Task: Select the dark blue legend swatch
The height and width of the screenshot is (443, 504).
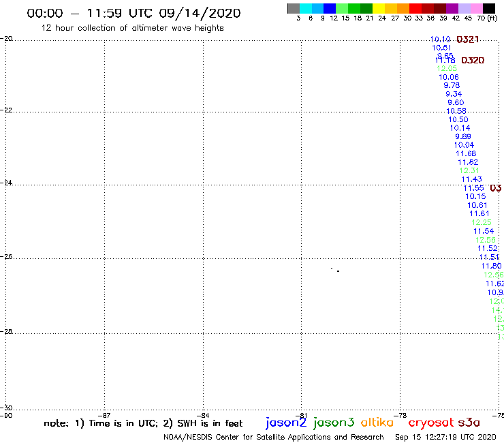Action: click(330, 8)
